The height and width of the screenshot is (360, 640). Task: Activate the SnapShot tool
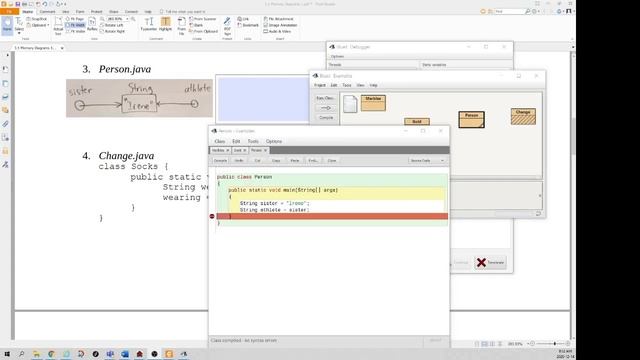tap(37, 19)
